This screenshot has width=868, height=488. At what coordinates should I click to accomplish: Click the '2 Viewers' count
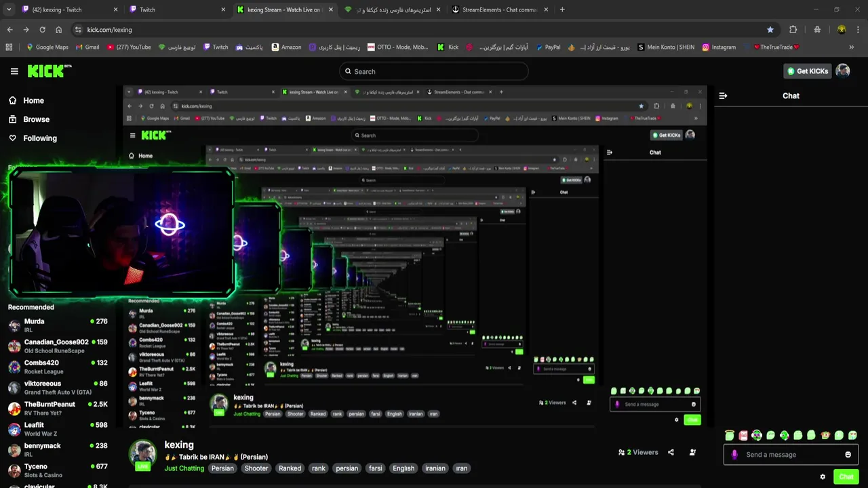tap(638, 452)
